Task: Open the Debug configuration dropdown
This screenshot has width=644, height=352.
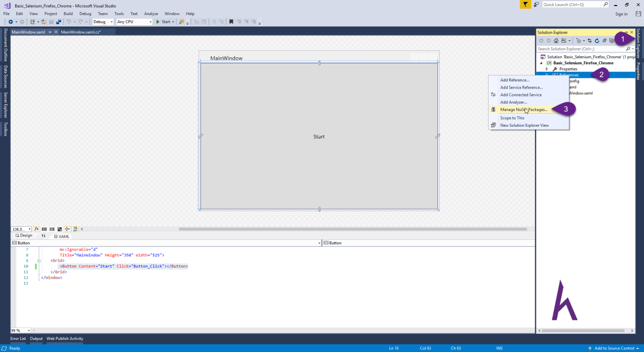Action: (x=103, y=22)
